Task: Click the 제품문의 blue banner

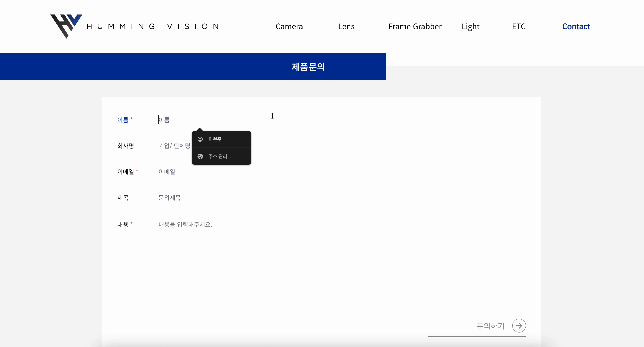Action: pyautogui.click(x=308, y=66)
